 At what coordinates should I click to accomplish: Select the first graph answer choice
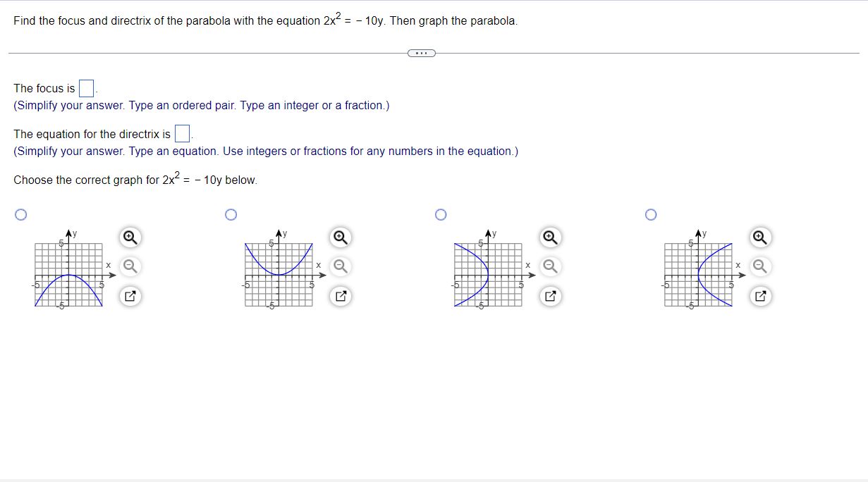coord(21,214)
